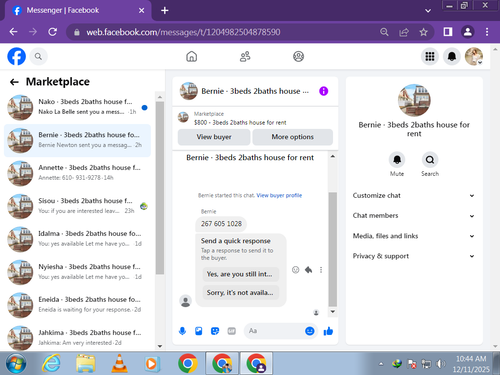Open Eneida conversation in Marketplace list
500x375 pixels.
(77, 305)
